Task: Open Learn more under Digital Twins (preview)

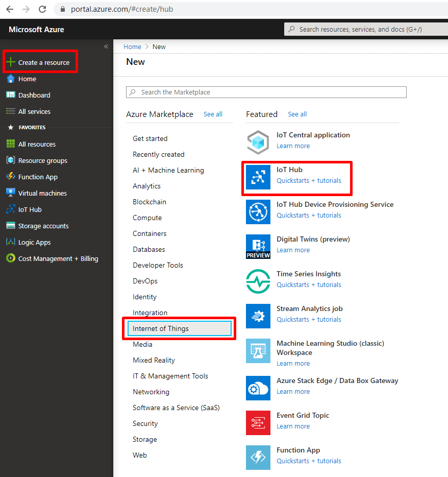Action: coord(293,250)
